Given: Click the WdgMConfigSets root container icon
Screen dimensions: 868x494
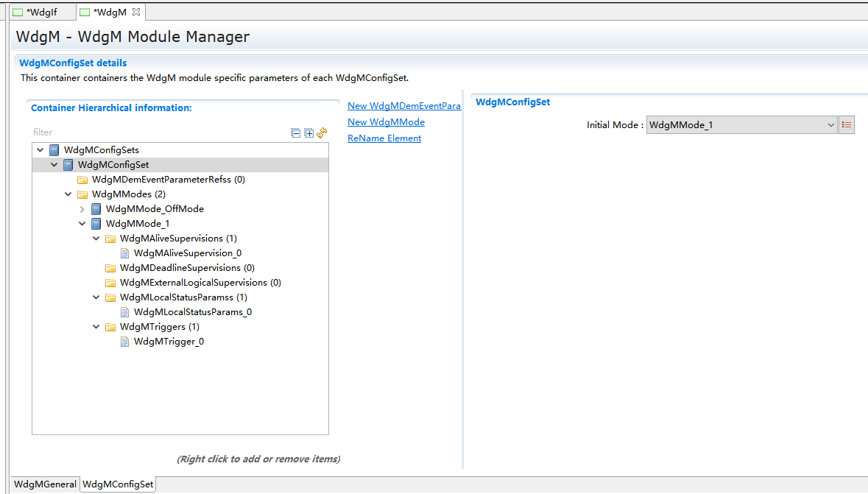Looking at the screenshot, I should [54, 150].
